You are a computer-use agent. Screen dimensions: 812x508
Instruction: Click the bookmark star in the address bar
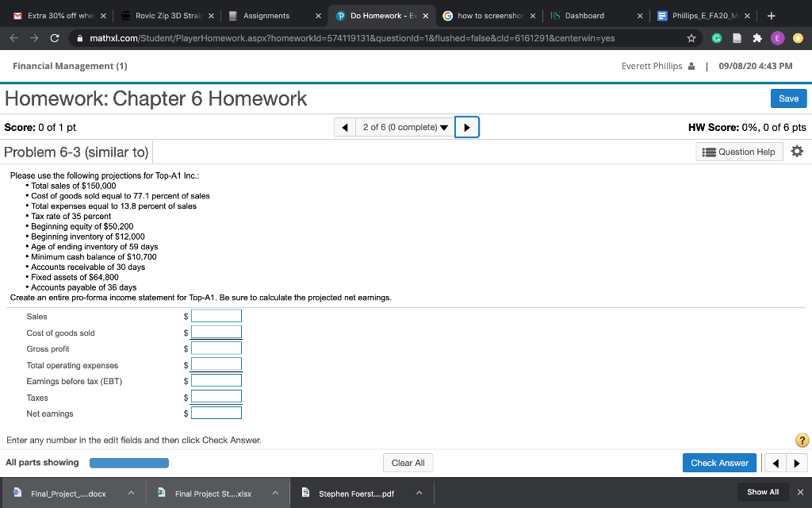691,37
